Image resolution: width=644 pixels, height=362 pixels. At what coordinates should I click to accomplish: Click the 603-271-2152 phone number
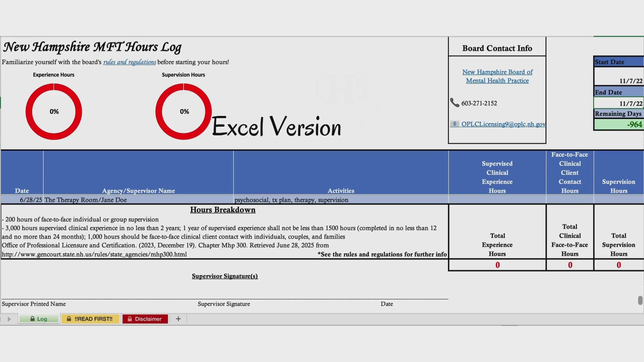click(x=479, y=103)
